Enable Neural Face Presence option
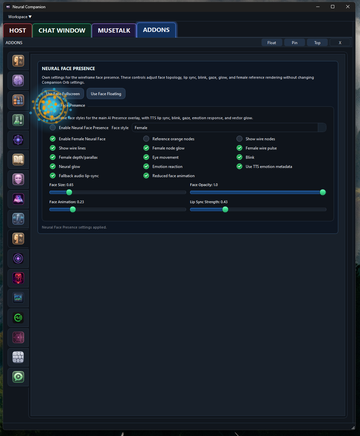Viewport: 360px width, 436px height. [x=53, y=128]
